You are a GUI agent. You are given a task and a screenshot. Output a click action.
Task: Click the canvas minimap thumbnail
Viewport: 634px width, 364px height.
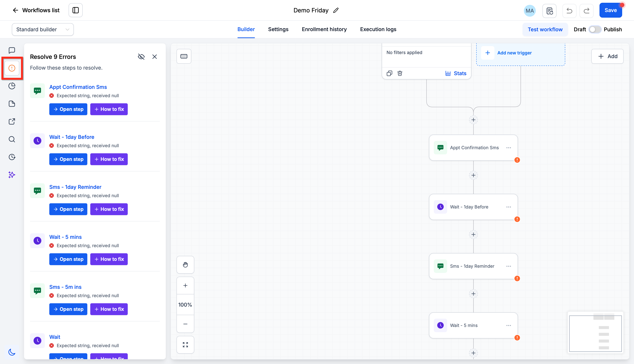595,332
